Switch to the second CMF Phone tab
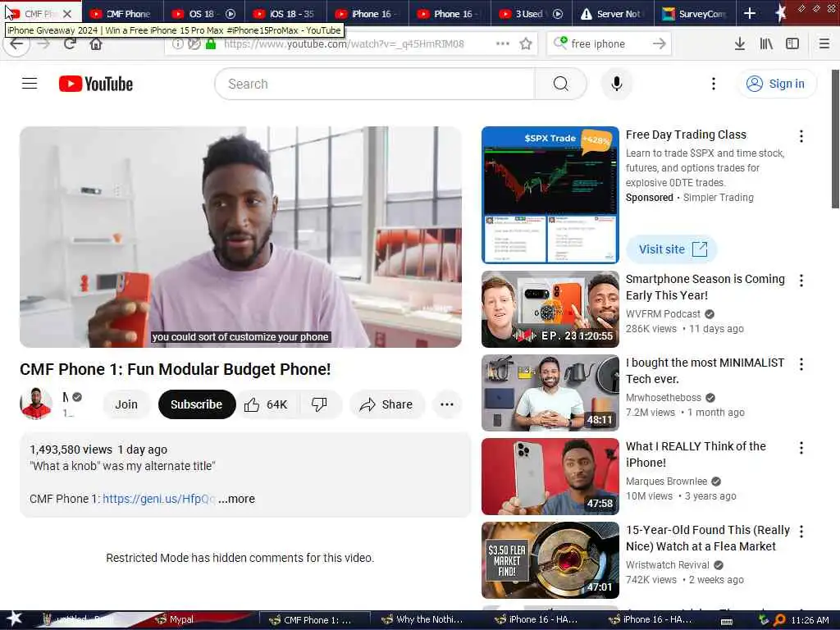 pos(122,14)
